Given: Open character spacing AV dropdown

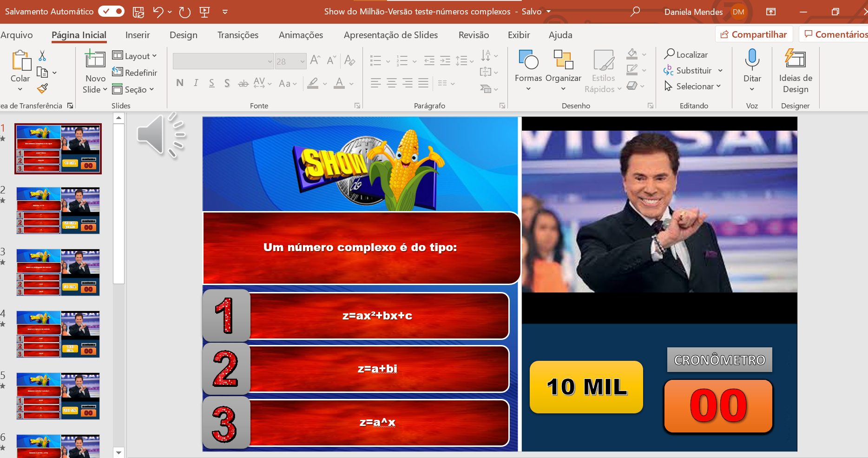Looking at the screenshot, I should click(x=263, y=83).
